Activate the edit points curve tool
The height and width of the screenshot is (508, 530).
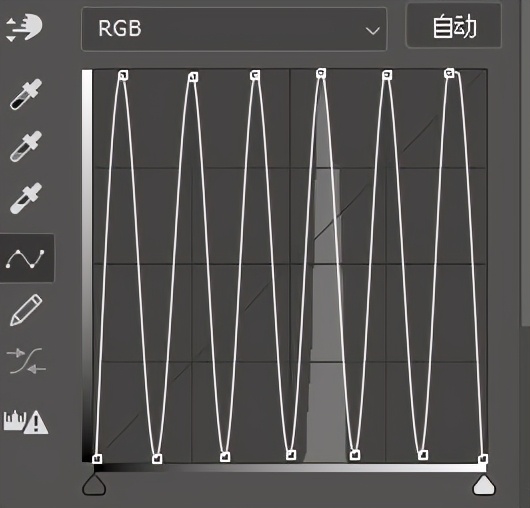pos(26,259)
